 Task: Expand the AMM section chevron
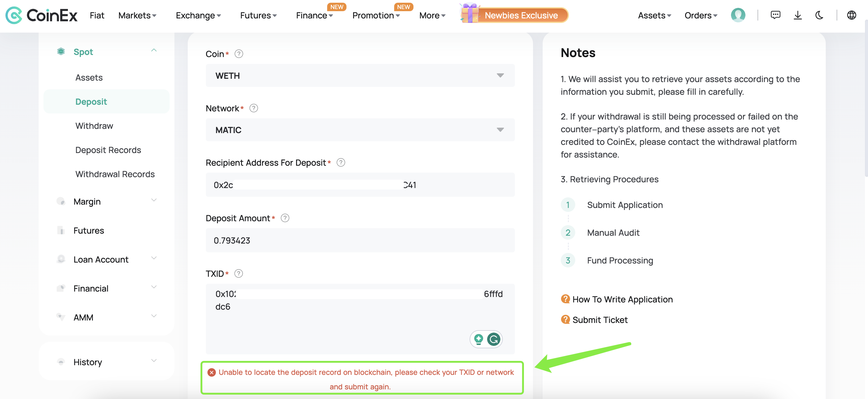[x=154, y=316]
